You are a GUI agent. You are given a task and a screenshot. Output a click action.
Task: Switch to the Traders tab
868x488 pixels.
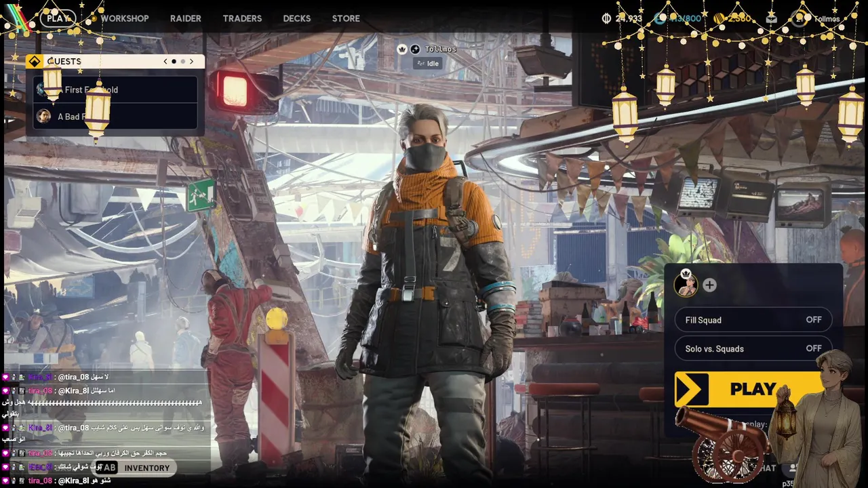point(242,18)
